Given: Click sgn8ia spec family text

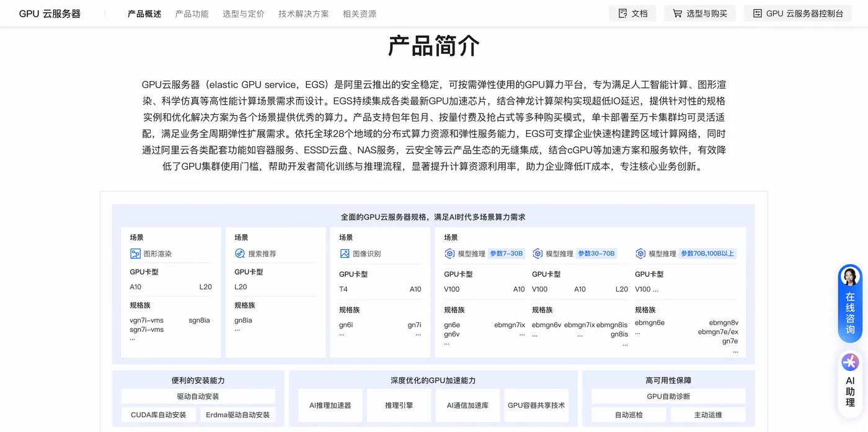Looking at the screenshot, I should (x=199, y=320).
